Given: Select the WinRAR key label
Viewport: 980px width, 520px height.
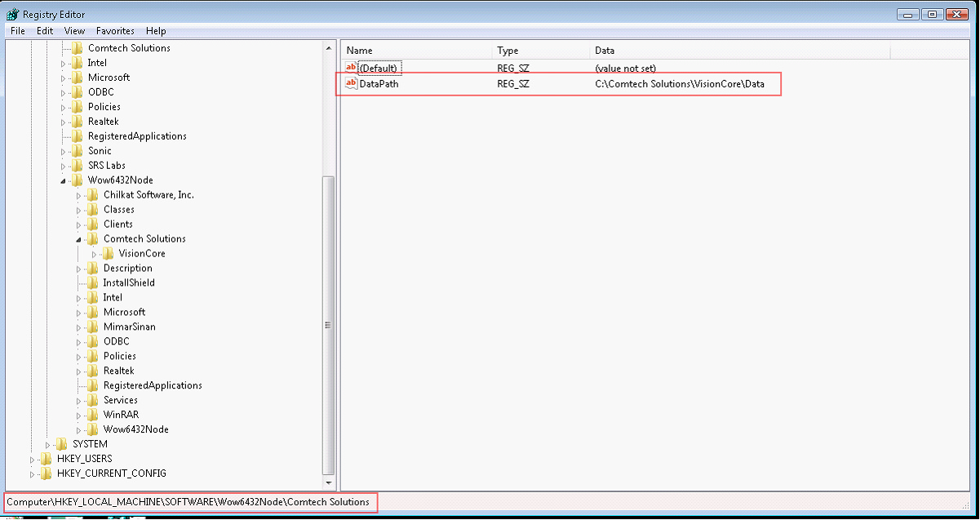Looking at the screenshot, I should pyautogui.click(x=121, y=416).
